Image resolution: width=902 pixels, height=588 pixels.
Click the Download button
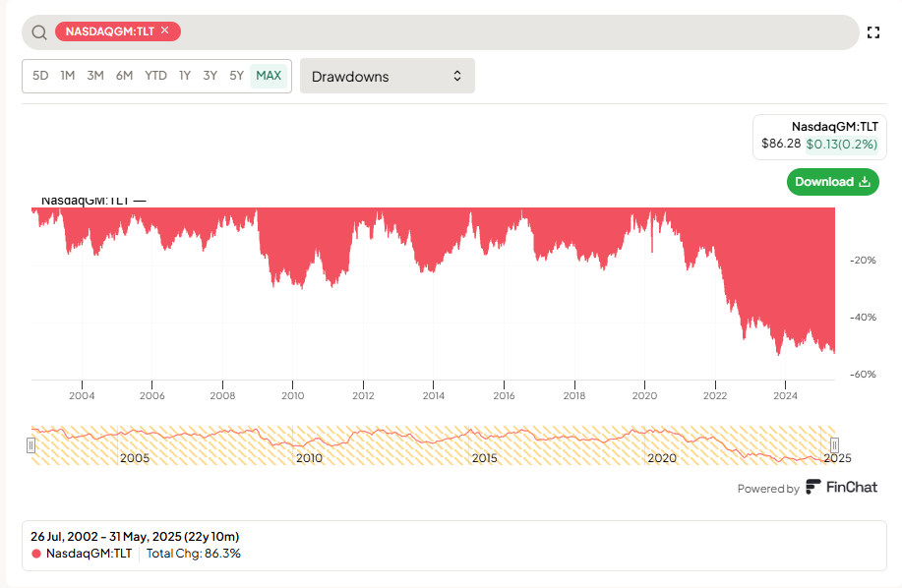pos(832,182)
